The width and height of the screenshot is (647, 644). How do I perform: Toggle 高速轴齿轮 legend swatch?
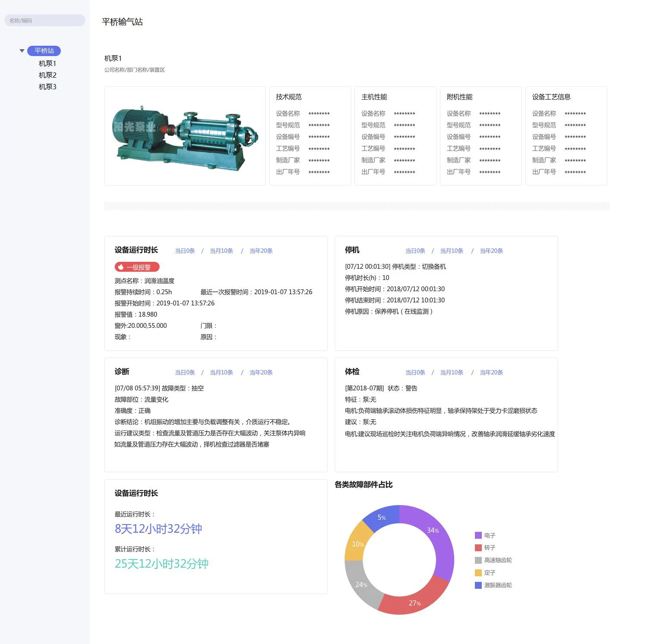(x=478, y=560)
